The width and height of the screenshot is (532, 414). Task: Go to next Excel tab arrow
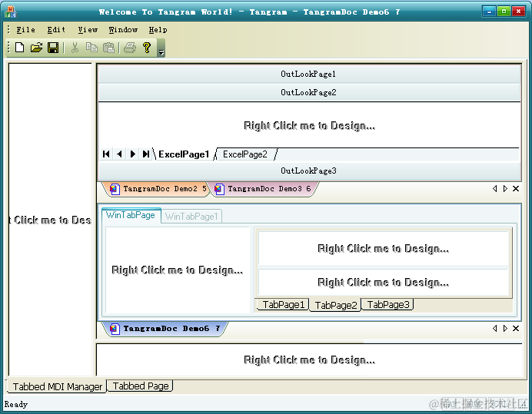pyautogui.click(x=133, y=154)
